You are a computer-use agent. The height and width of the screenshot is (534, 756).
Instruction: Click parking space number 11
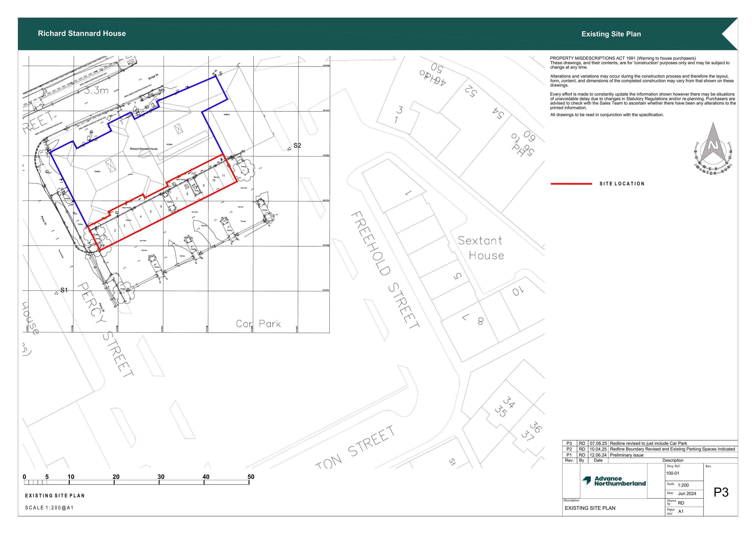[223, 175]
